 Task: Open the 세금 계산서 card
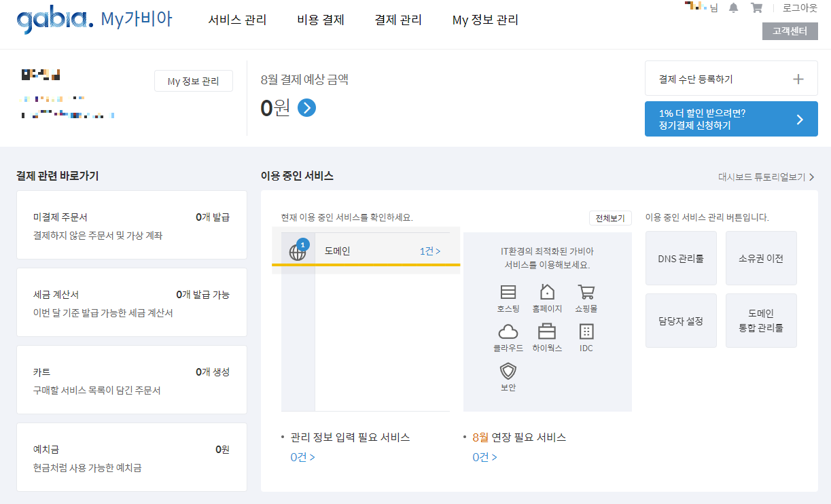132,302
